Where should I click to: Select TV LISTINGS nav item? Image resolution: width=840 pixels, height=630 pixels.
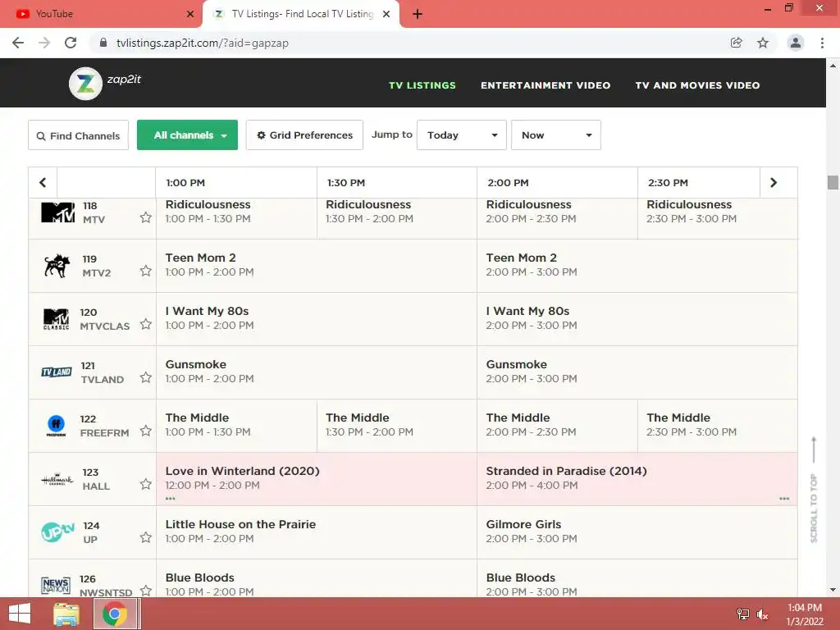tap(422, 85)
